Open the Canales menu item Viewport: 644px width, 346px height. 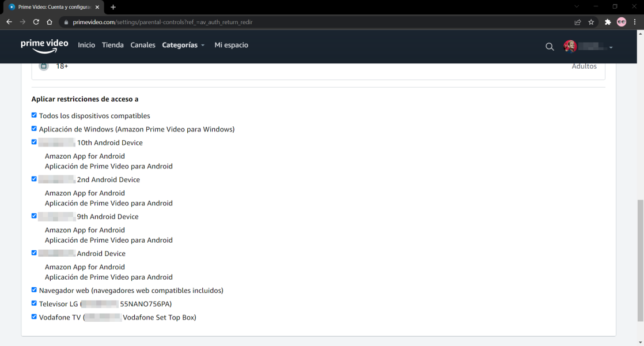(x=143, y=45)
